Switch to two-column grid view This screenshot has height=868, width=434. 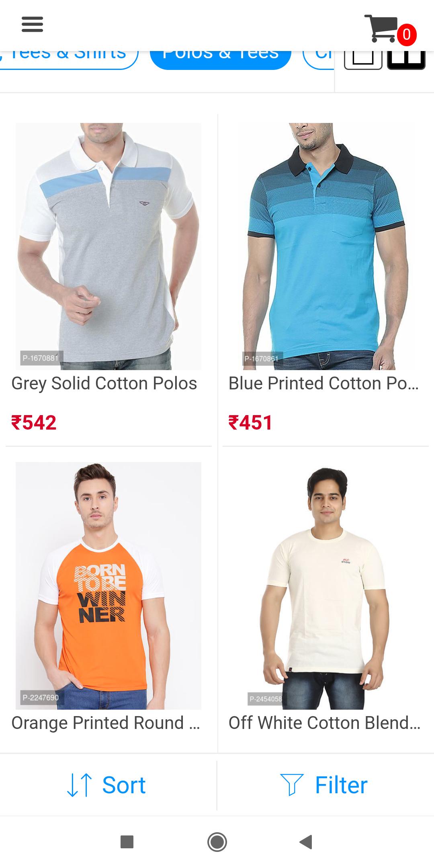pyautogui.click(x=406, y=60)
